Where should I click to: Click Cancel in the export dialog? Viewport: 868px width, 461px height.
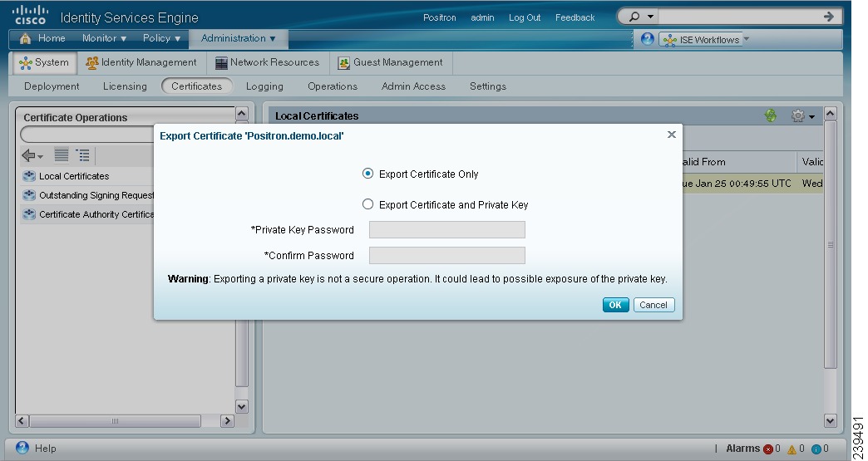653,305
